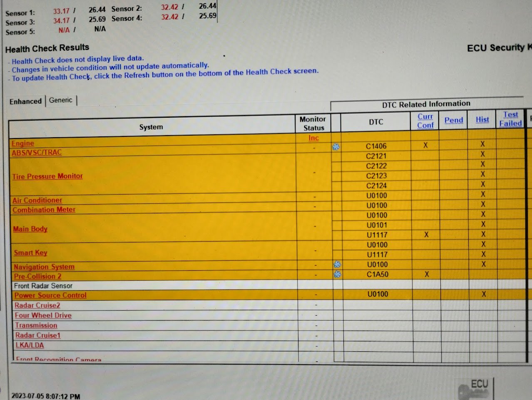
Task: Select DTC code U0101
Action: click(x=377, y=225)
